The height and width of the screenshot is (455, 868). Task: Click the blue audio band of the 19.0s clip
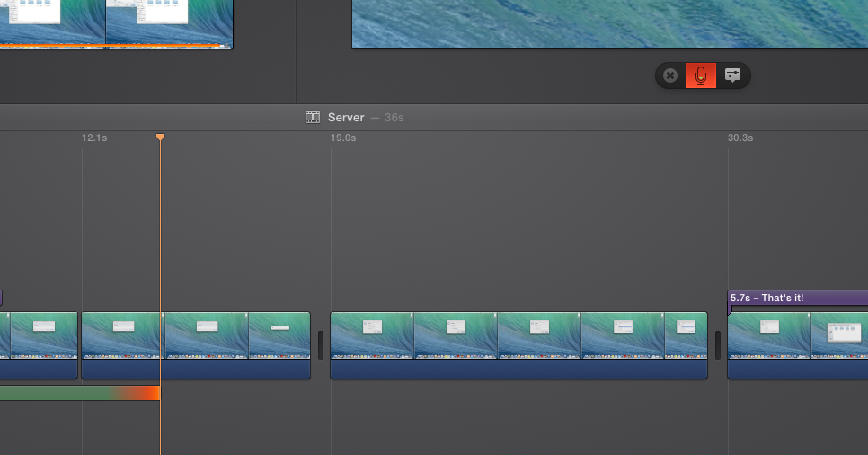518,370
